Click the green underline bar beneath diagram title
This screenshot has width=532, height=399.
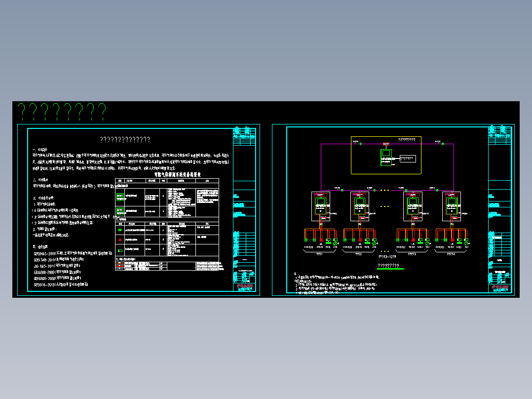coord(390,269)
